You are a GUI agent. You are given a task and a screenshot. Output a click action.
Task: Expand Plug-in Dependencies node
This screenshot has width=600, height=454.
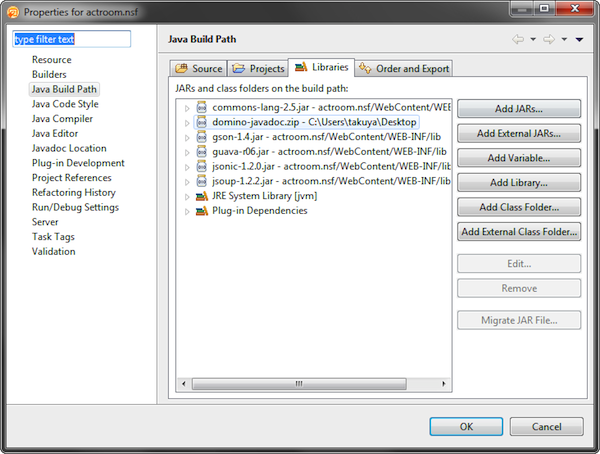pos(187,212)
